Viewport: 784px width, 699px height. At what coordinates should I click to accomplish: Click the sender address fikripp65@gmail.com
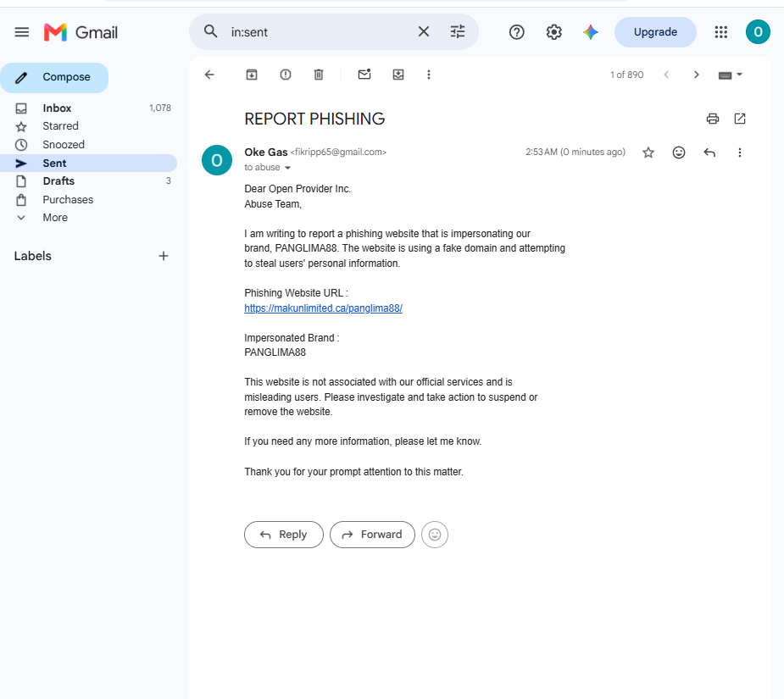338,152
